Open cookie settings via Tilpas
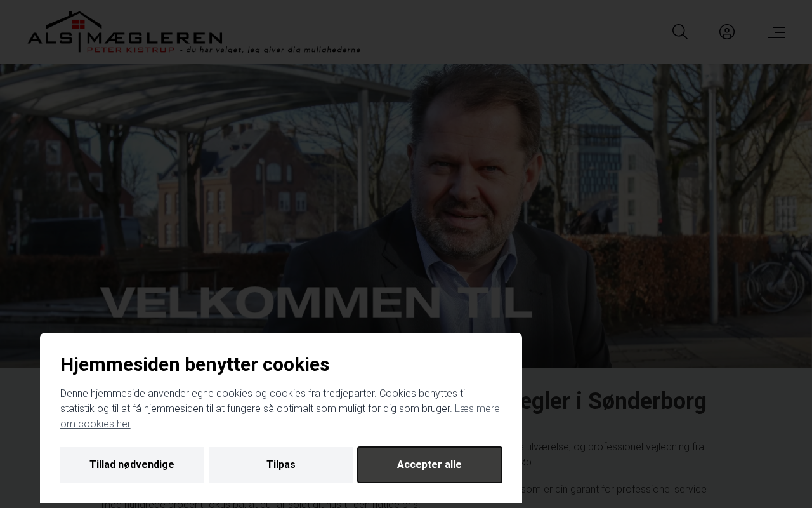The image size is (812, 508). [x=280, y=465]
